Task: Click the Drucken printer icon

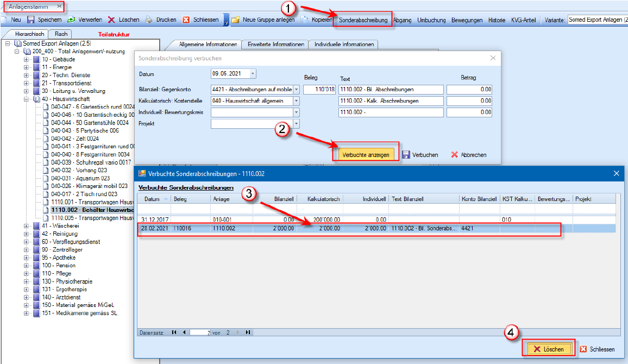Action: click(x=149, y=20)
